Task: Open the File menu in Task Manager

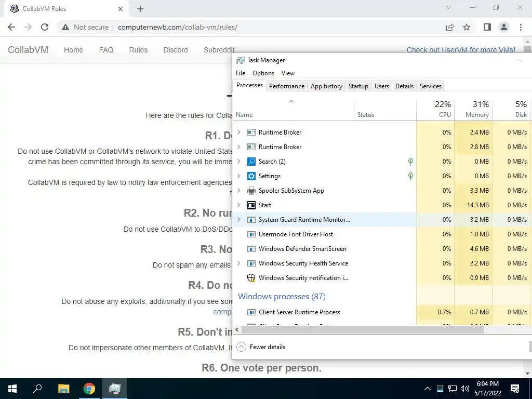Action: tap(241, 73)
